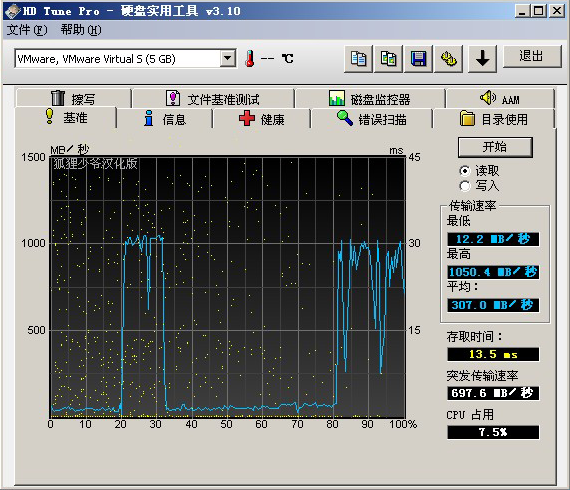Switch to the 健康 health tab
Screen dimensions: 570x490
[261, 119]
